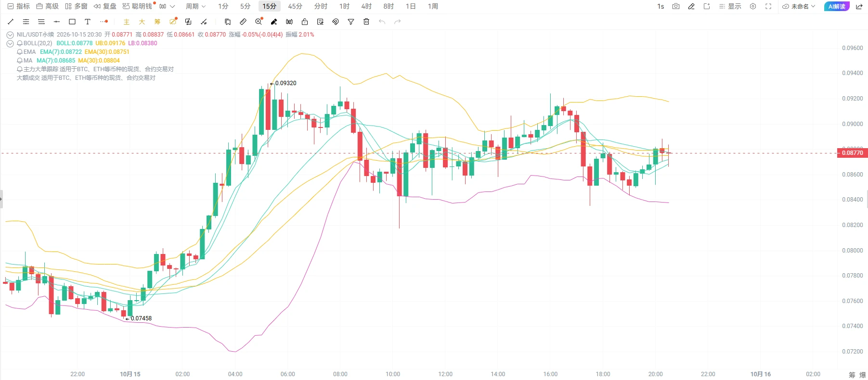868x380 pixels.
Task: Enter fullscreen chart mode
Action: point(768,6)
